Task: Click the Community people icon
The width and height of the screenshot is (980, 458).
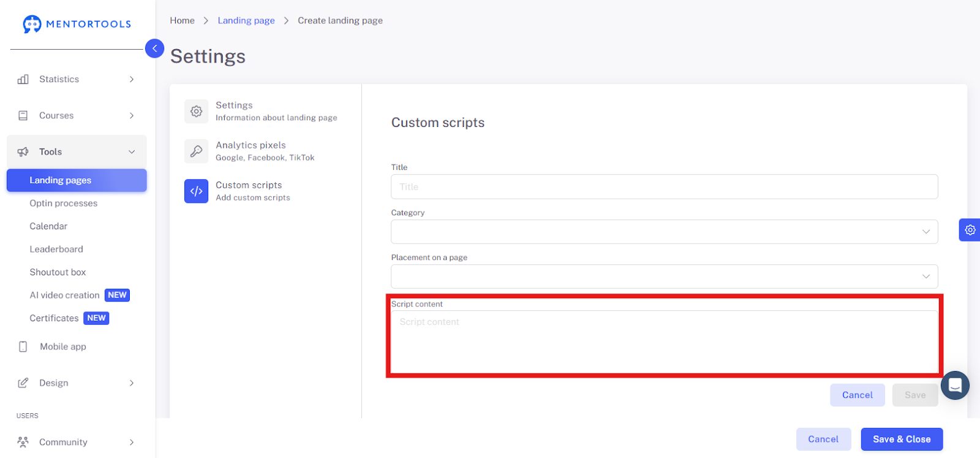Action: point(23,442)
